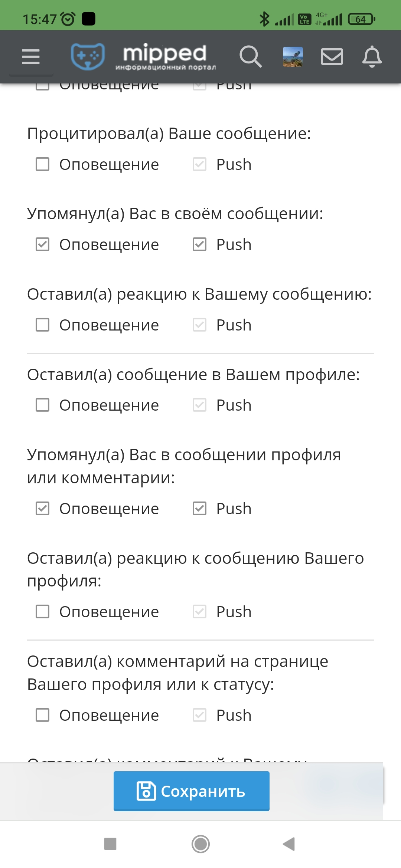
Task: Tap the mipped gamepad logo icon
Action: [x=88, y=56]
